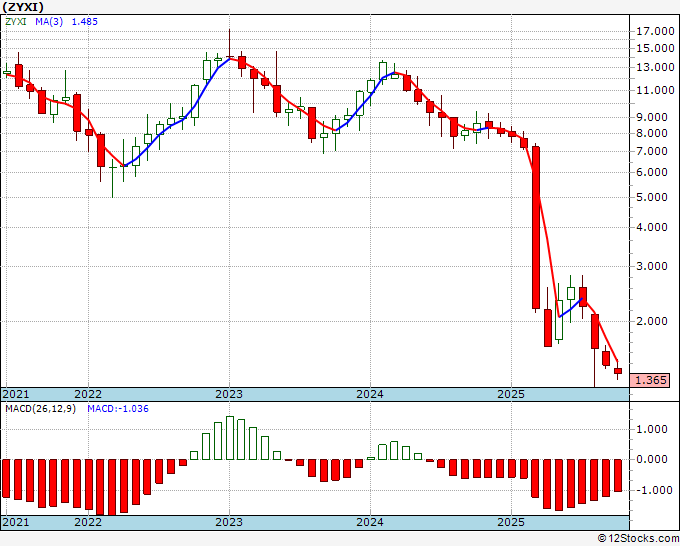Click 2023 on the MACD panel time axis
The width and height of the screenshot is (680, 546).
click(x=229, y=522)
